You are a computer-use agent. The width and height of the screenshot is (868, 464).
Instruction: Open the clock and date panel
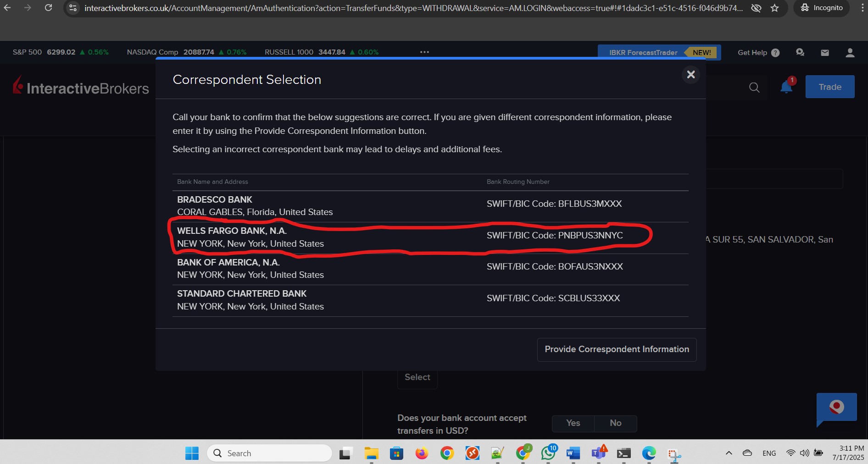click(x=848, y=453)
